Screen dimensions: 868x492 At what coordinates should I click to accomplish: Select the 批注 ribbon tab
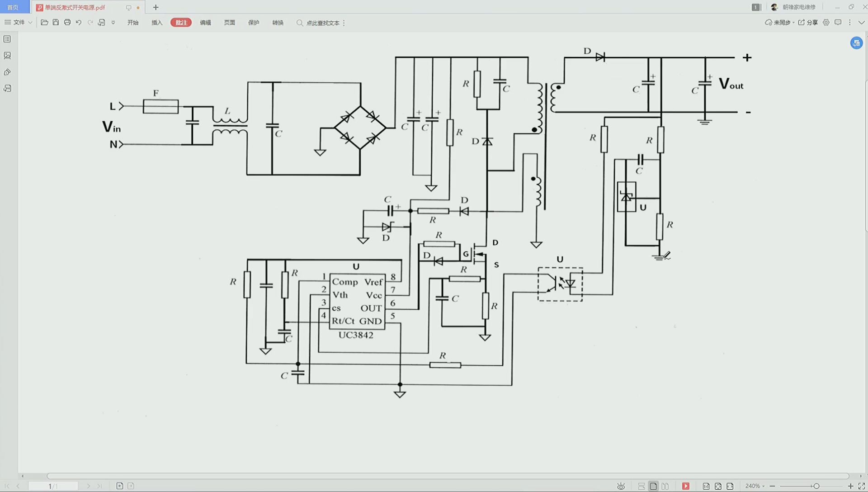181,23
